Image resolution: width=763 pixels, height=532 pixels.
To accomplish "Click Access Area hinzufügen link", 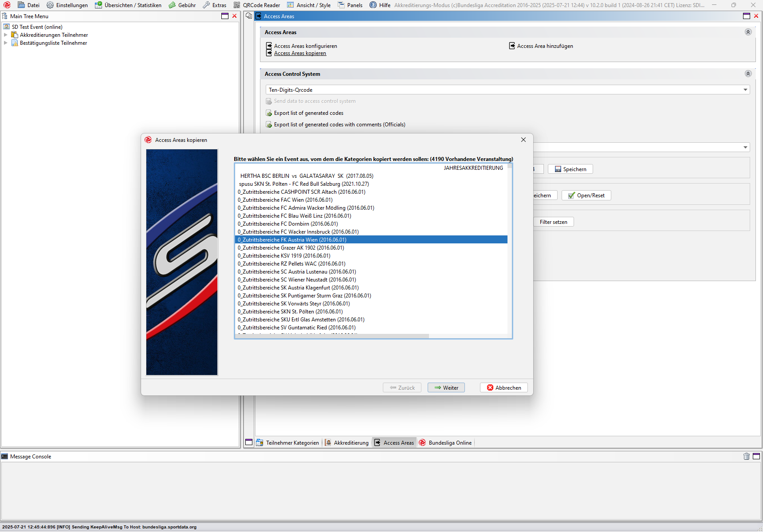I will (545, 46).
